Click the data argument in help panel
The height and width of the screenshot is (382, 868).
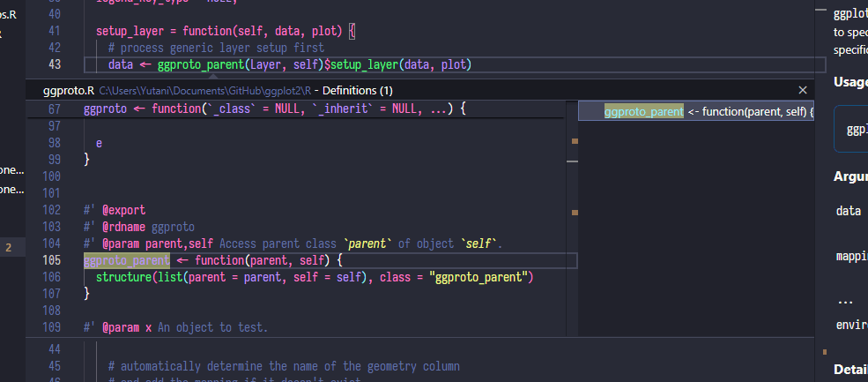(x=849, y=212)
